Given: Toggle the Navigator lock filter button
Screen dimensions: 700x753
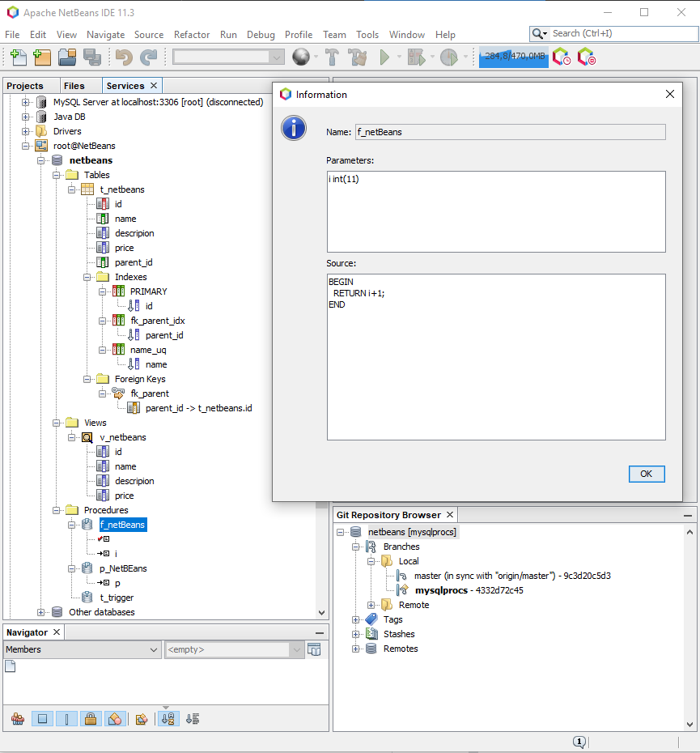Looking at the screenshot, I should [91, 719].
